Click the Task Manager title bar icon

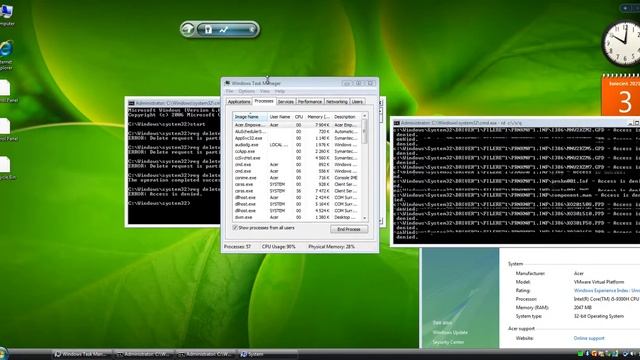tap(227, 83)
